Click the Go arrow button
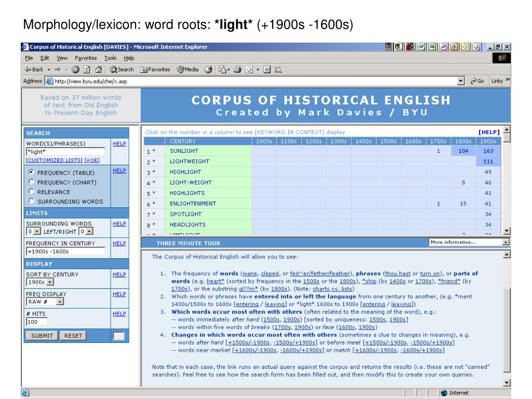Screen dimensions: 532x399 [x=477, y=81]
